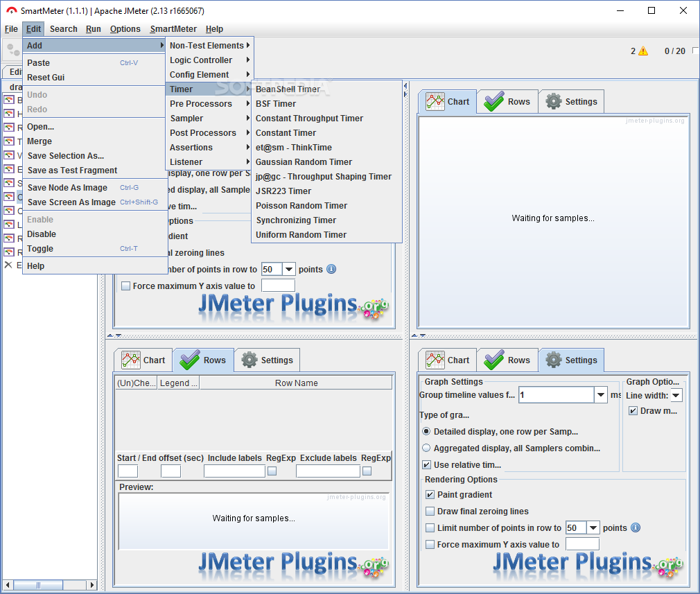Select Save Node As Image from Edit menu

pos(95,188)
